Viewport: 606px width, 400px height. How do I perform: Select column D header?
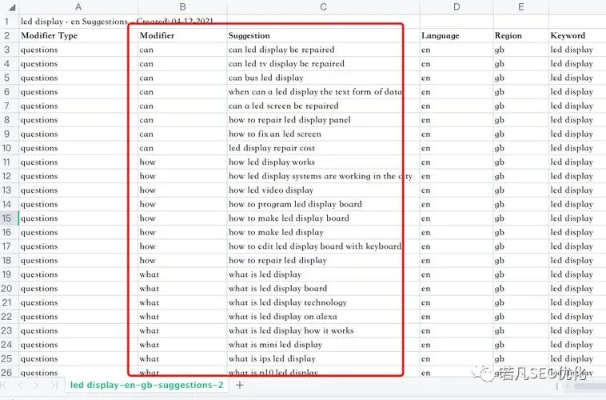[455, 7]
